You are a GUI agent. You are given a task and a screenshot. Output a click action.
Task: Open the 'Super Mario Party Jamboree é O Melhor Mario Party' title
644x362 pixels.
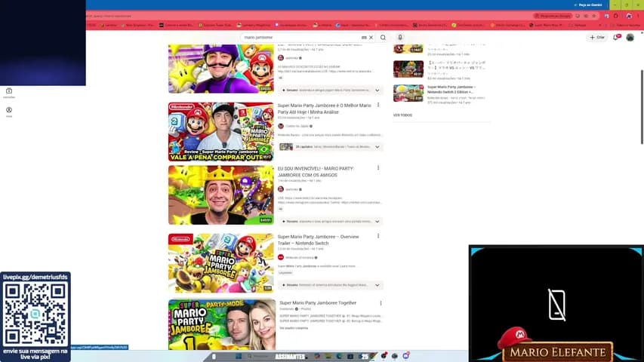coord(324,109)
